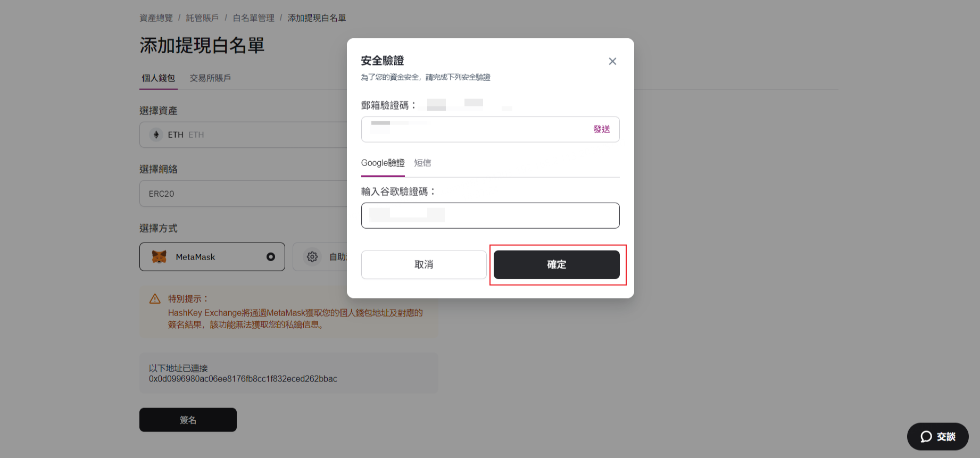Click the 簽名 button
This screenshot has width=980, height=458.
(x=188, y=420)
